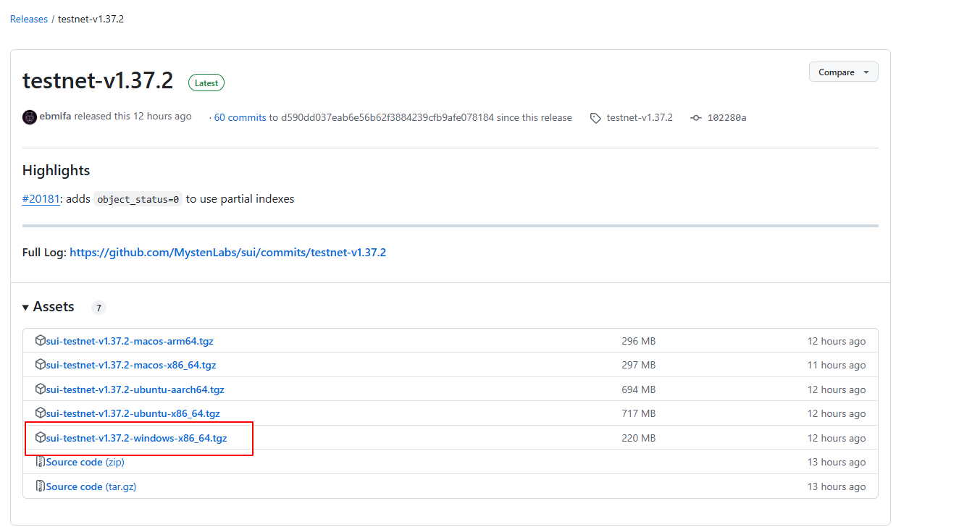Viewport: 980px width, 527px height.
Task: Download Source code (tar.gz)
Action: click(x=91, y=486)
